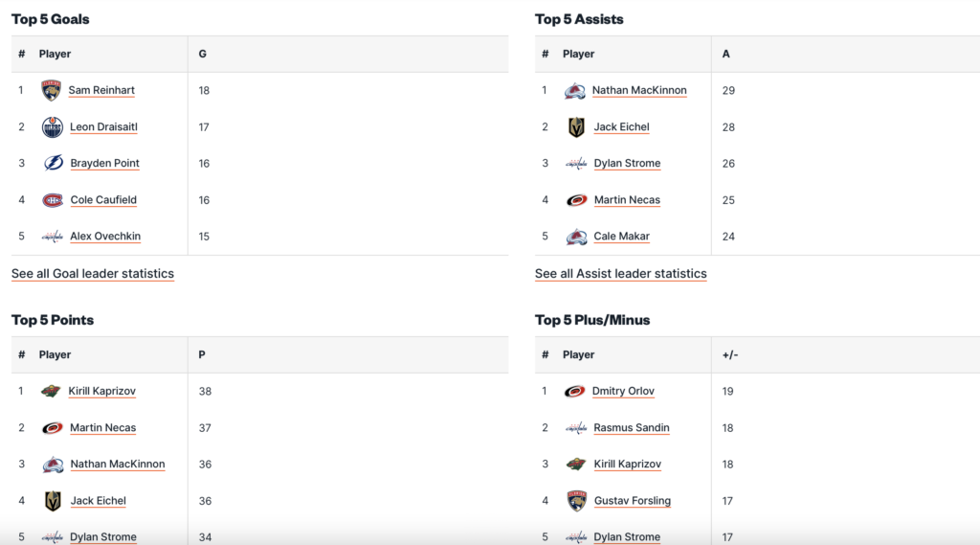980x545 pixels.
Task: Click Edmonton Oilers logo beside Leon Draisaitl
Action: [53, 127]
